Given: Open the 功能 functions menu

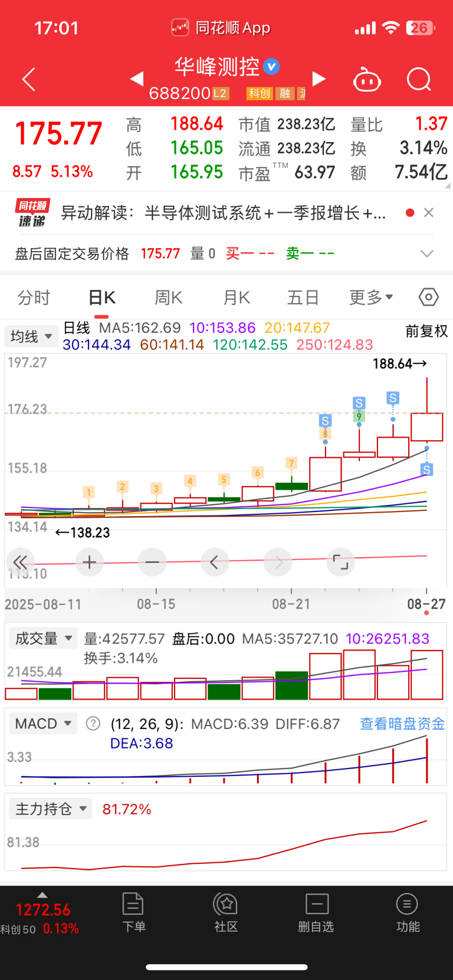Looking at the screenshot, I should [407, 912].
